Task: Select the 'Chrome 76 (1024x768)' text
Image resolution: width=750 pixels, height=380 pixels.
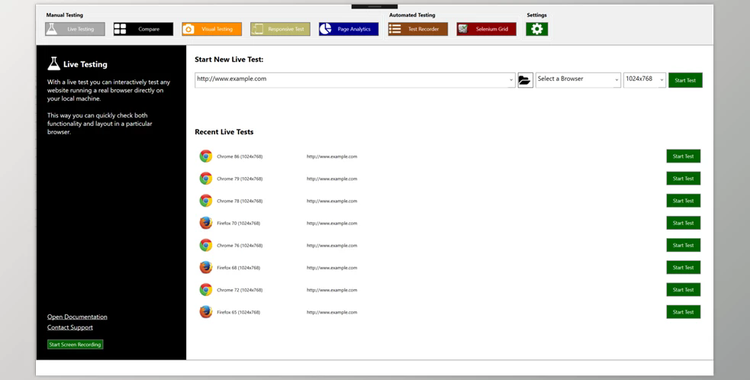Action: 240,246
